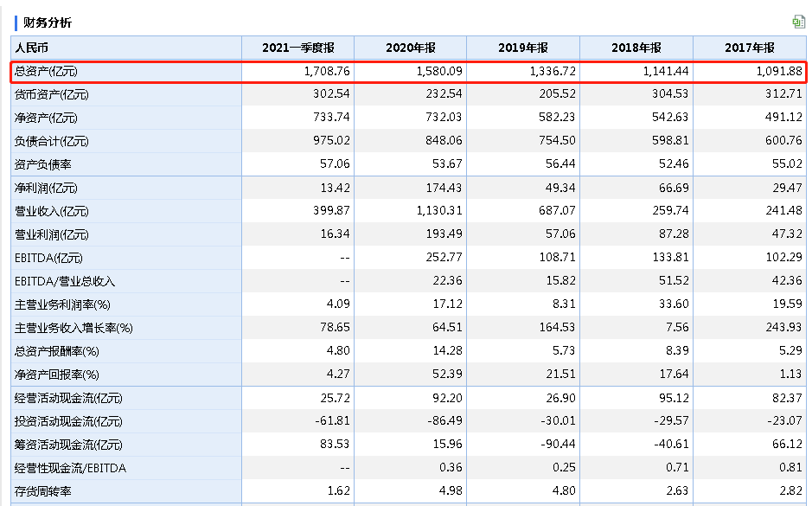
Task: Select the 主营业务收入增长率(%) row label
Action: [74, 328]
